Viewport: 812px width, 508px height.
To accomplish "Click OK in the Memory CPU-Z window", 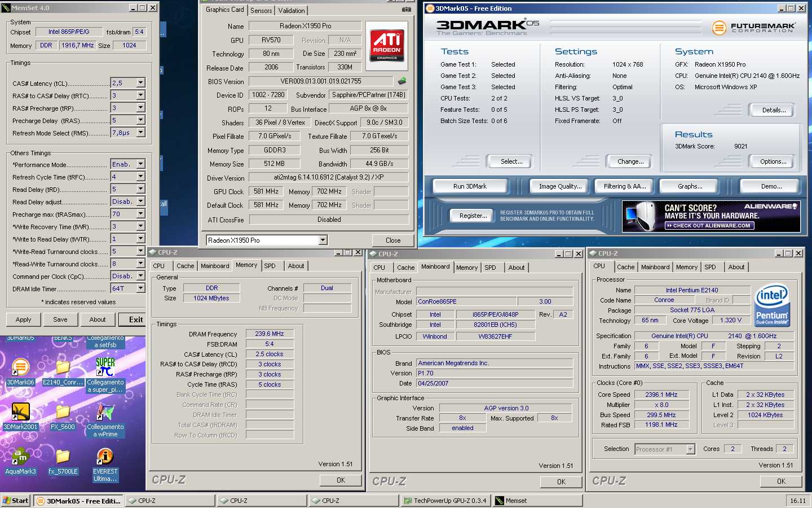I will click(x=341, y=480).
